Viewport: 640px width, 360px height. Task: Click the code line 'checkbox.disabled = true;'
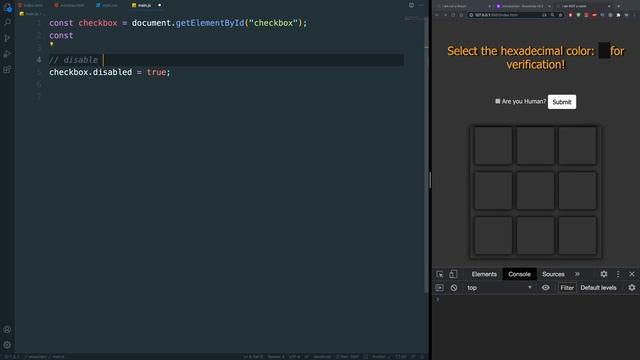point(109,72)
